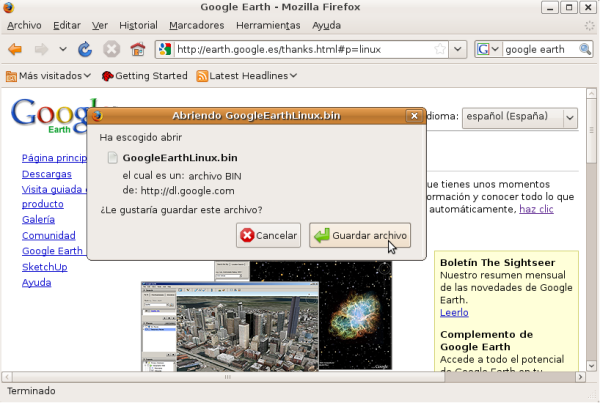Click Cancelar in the download dialog
The image size is (600, 403).
(x=268, y=236)
